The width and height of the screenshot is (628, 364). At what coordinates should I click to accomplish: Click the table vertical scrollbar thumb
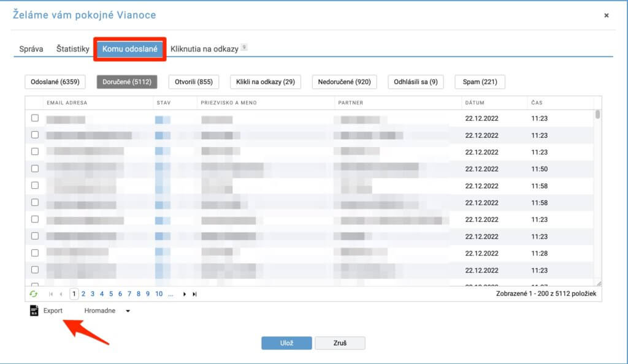point(597,115)
